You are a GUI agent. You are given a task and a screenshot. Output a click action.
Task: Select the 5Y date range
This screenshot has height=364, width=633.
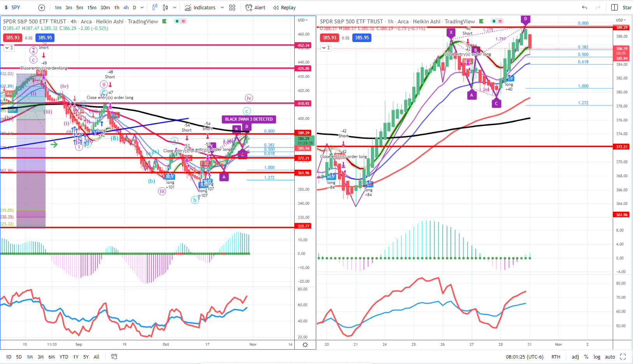(86, 357)
